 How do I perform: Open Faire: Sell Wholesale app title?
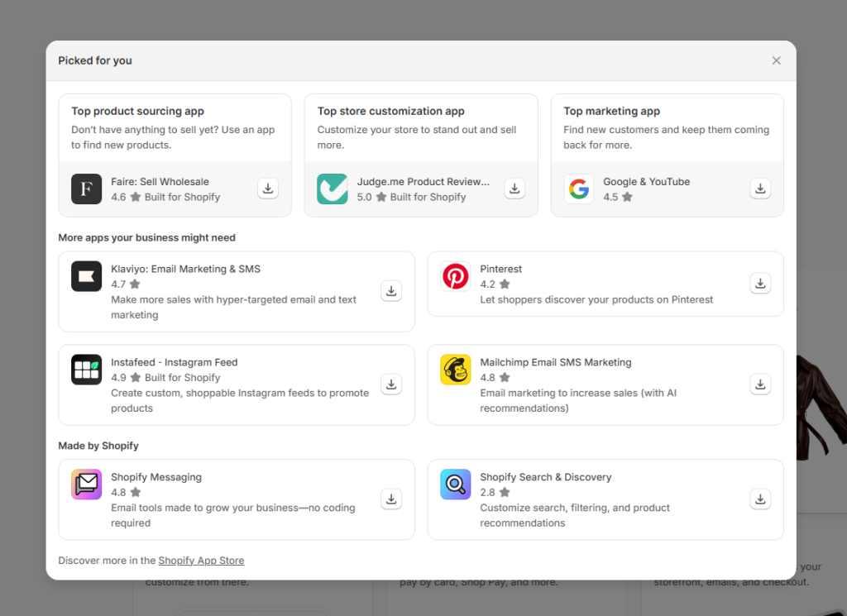(x=160, y=182)
